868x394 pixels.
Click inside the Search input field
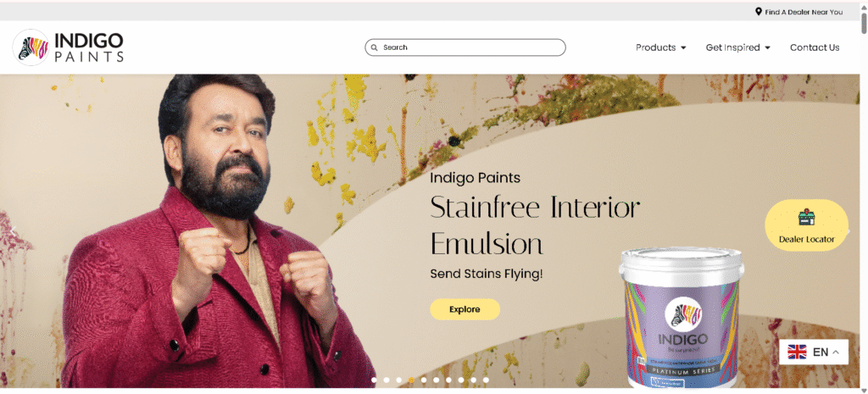[465, 47]
